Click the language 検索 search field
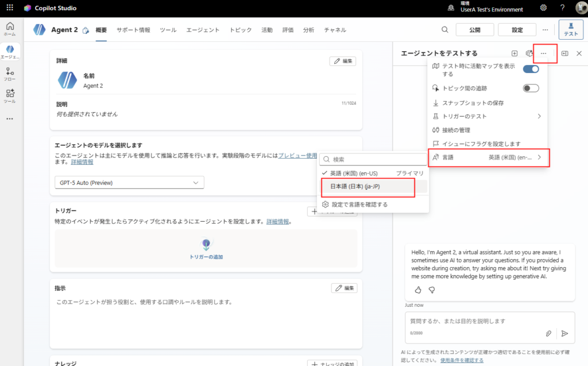The image size is (588, 366). pos(376,159)
